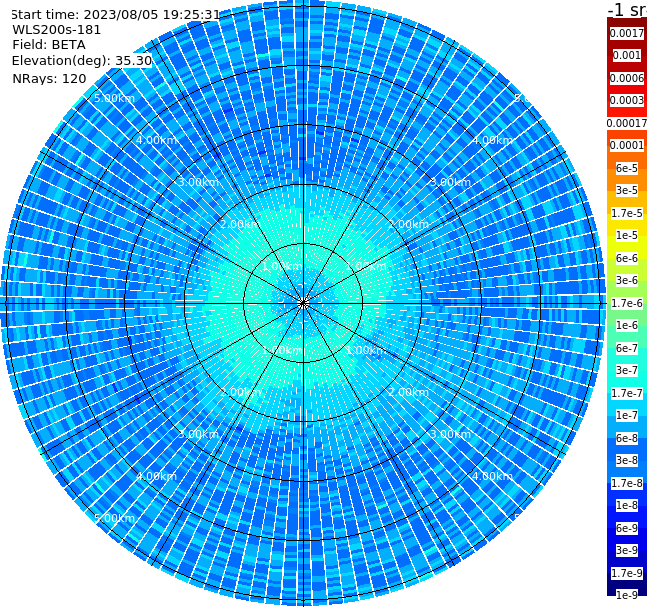Click the NRays: 120 label
647x607 pixels.
[x=49, y=79]
